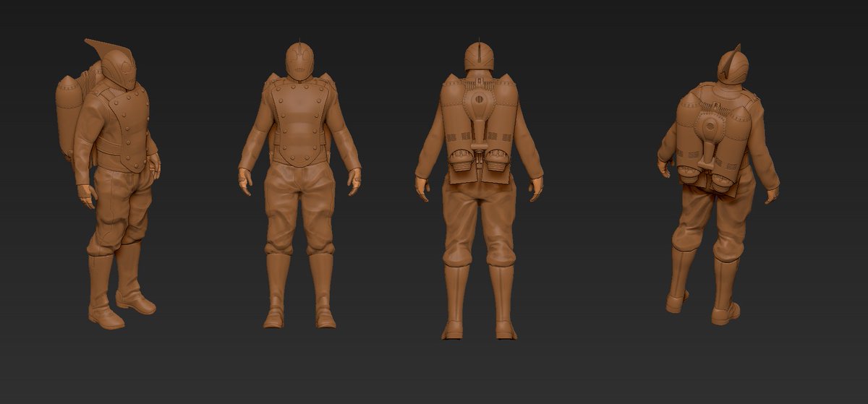Screen dimensions: 868x404
Task: Select the angled back-view walking figure
Action: tap(718, 184)
